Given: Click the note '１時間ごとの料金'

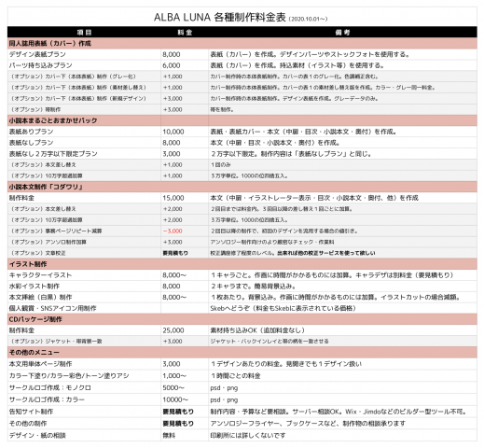Looking at the screenshot, I should click(236, 376).
